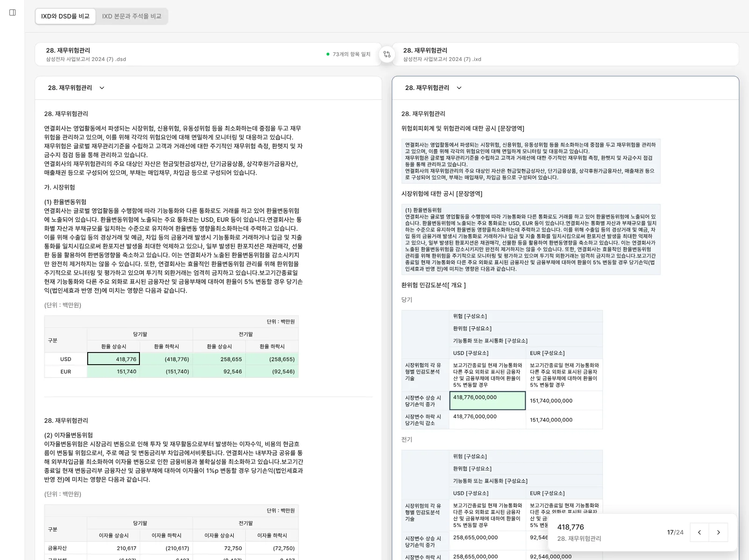Viewport: 749px width, 560px height.
Task: Click the swap/sync comparison icon between panels
Action: [387, 55]
